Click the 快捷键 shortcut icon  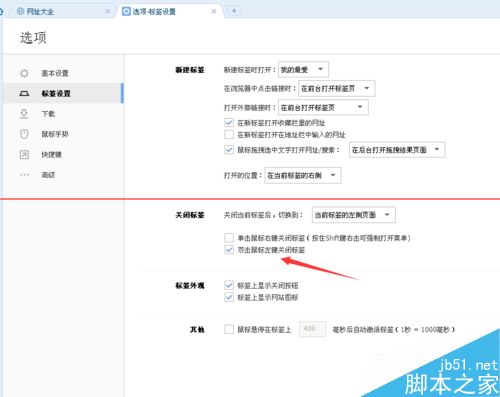tap(24, 154)
